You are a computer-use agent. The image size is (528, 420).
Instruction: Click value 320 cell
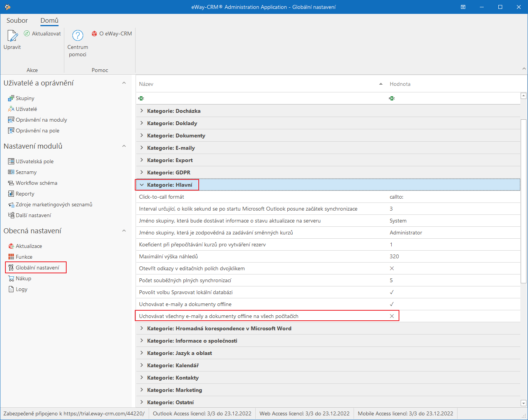[453, 256]
